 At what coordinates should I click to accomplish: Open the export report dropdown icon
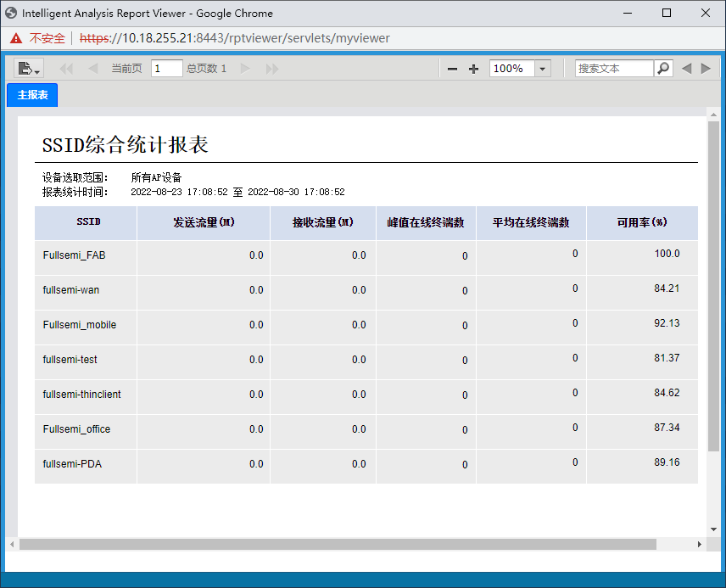[x=29, y=69]
